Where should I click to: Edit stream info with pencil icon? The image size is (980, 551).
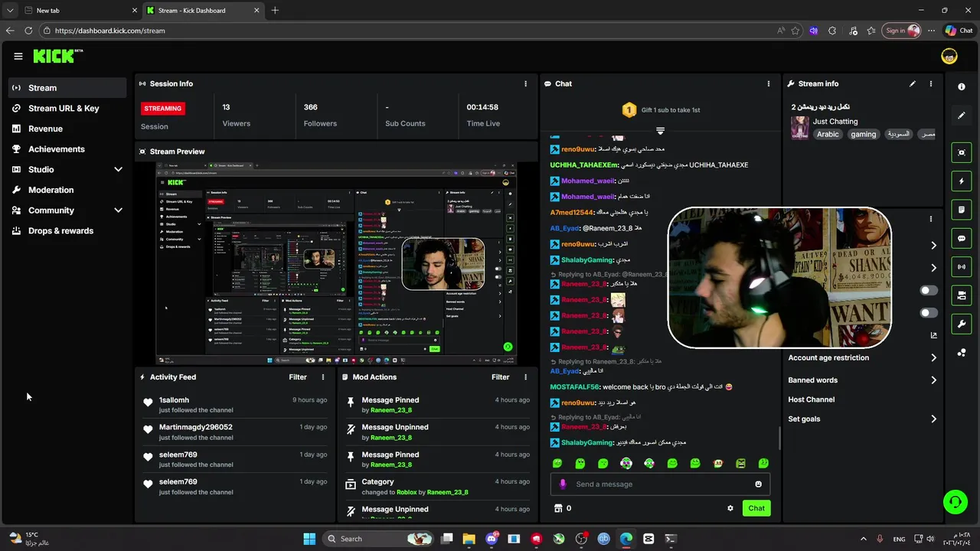tap(913, 83)
